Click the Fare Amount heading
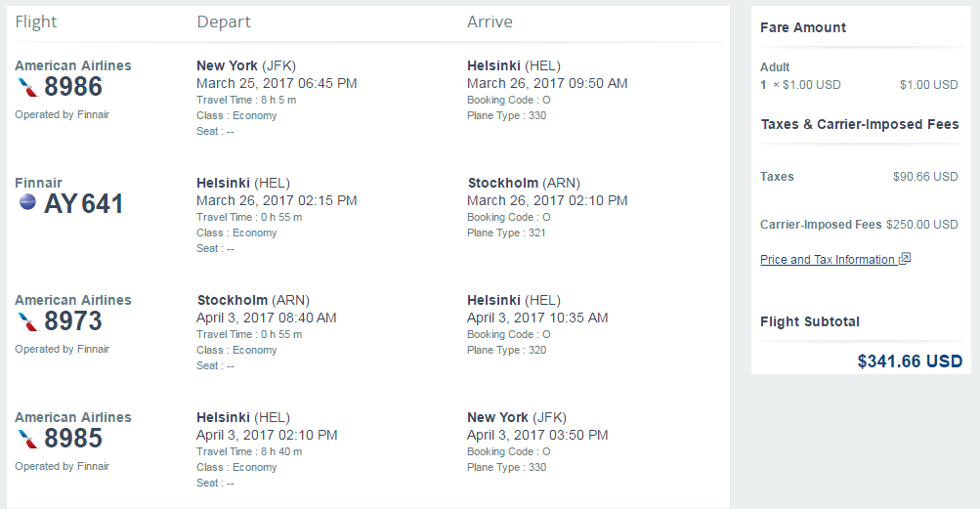 pos(803,27)
